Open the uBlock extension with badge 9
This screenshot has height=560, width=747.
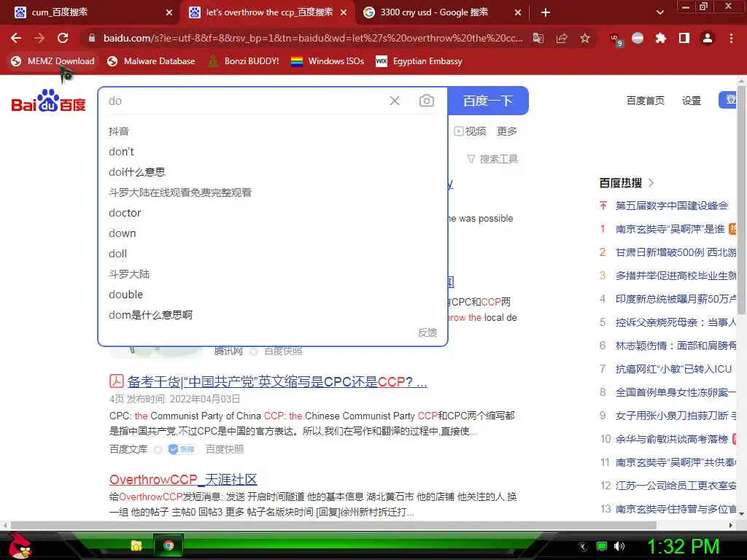[615, 39]
